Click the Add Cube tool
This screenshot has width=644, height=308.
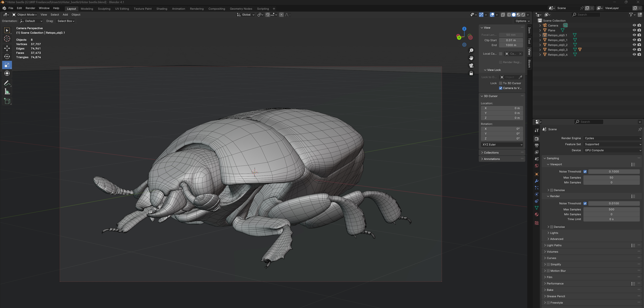click(7, 101)
